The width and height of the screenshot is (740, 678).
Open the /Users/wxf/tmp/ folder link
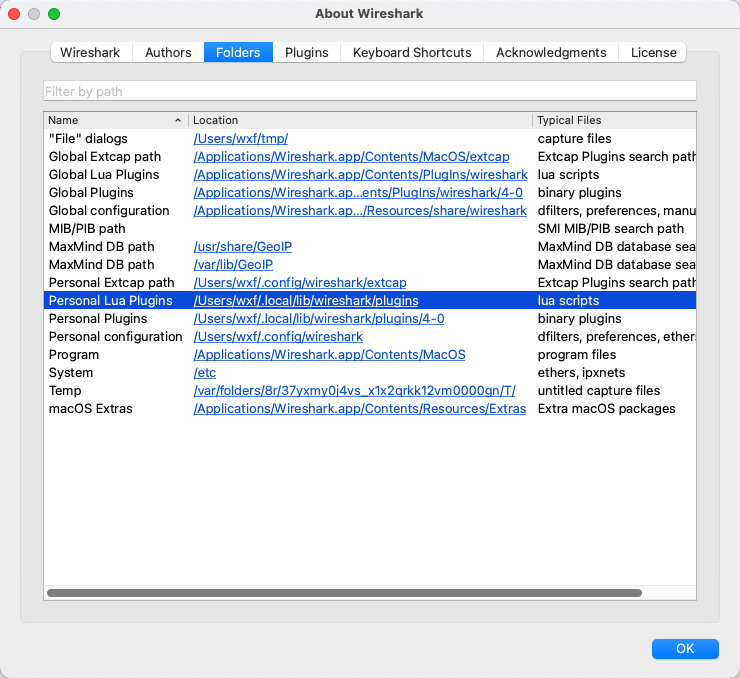[x=241, y=139]
